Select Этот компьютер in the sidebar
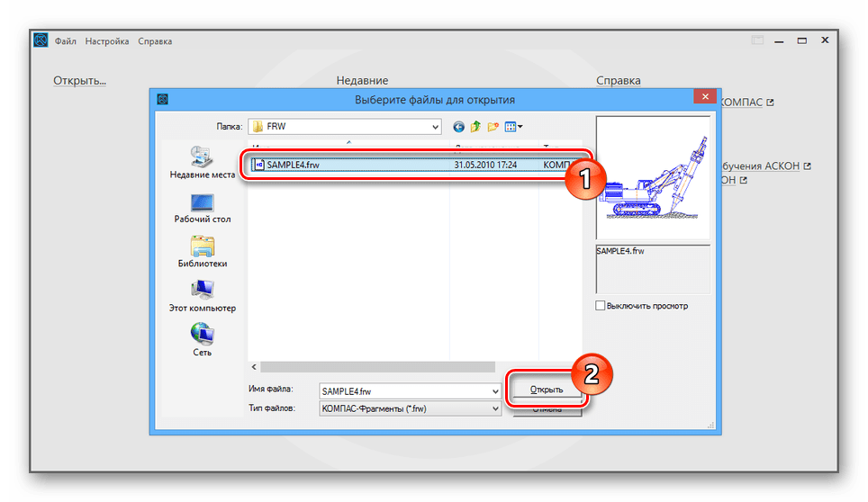The width and height of the screenshot is (868, 502). tap(203, 296)
